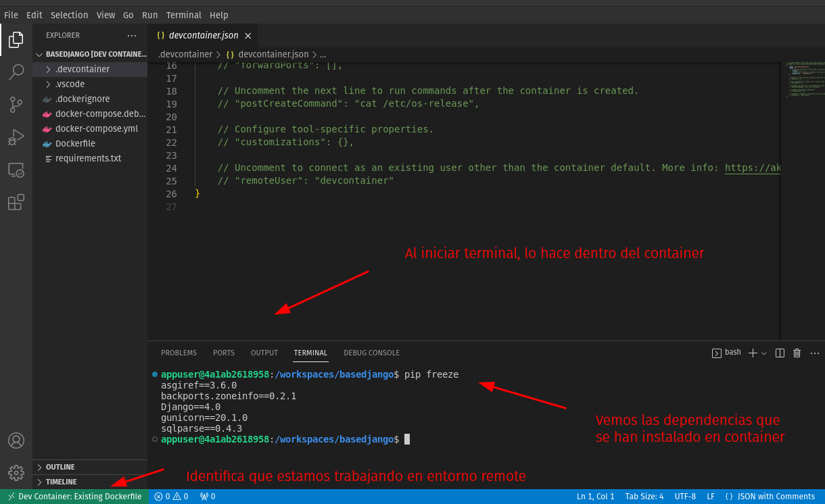Open the Source Control view icon
This screenshot has height=504, width=825.
(x=16, y=105)
